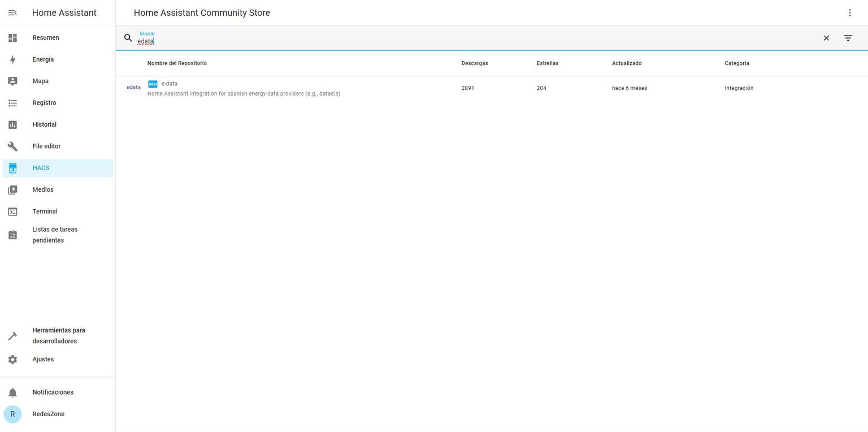Open the e-data repository entry
The image size is (868, 432).
pos(492,88)
